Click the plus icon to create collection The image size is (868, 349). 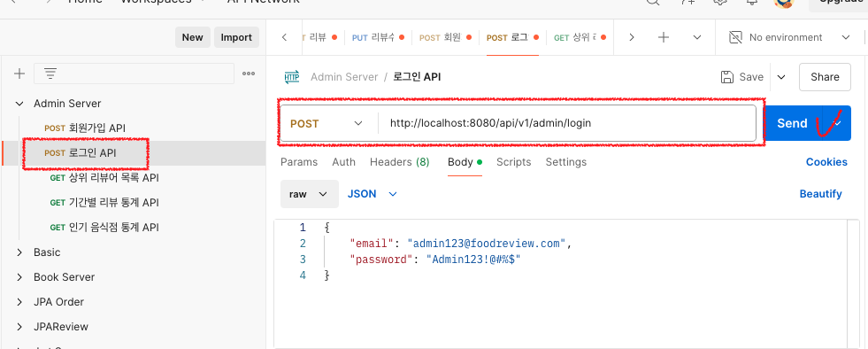(19, 74)
